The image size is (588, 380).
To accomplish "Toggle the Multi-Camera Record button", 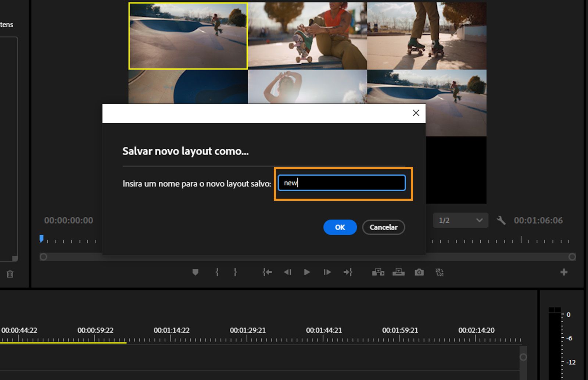I will tap(440, 272).
